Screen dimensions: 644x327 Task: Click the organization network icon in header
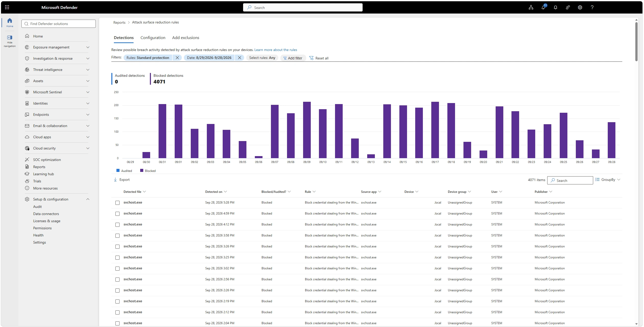click(x=531, y=7)
